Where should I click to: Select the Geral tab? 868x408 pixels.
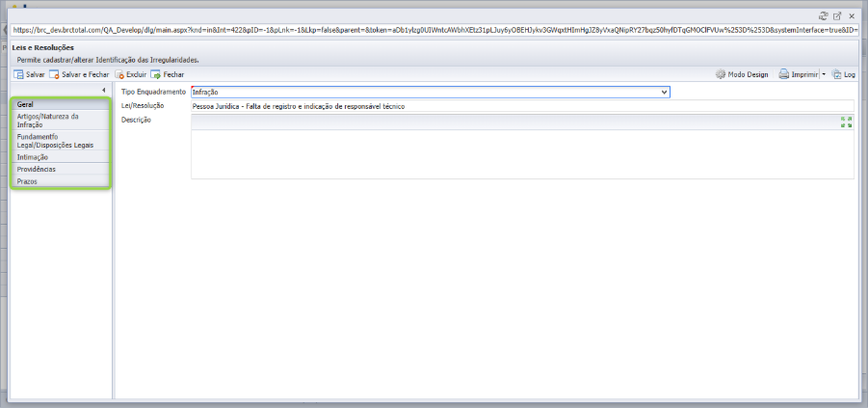coord(61,104)
